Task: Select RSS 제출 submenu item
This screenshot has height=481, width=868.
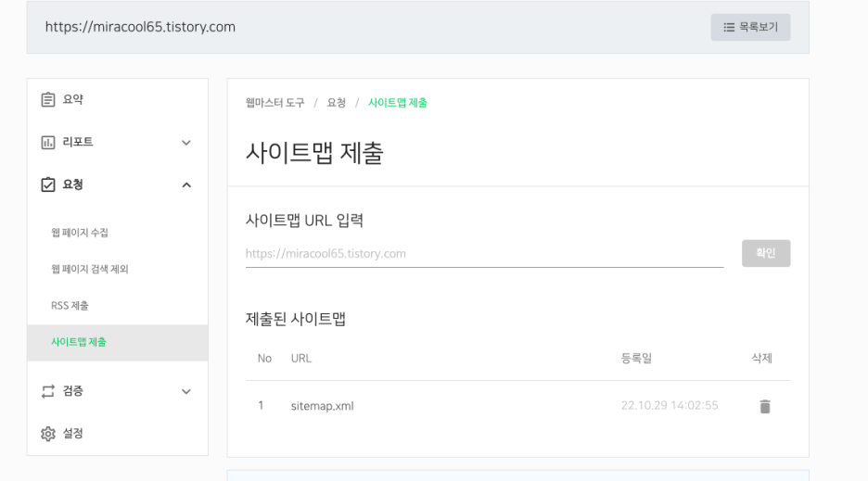Action: (x=118, y=306)
